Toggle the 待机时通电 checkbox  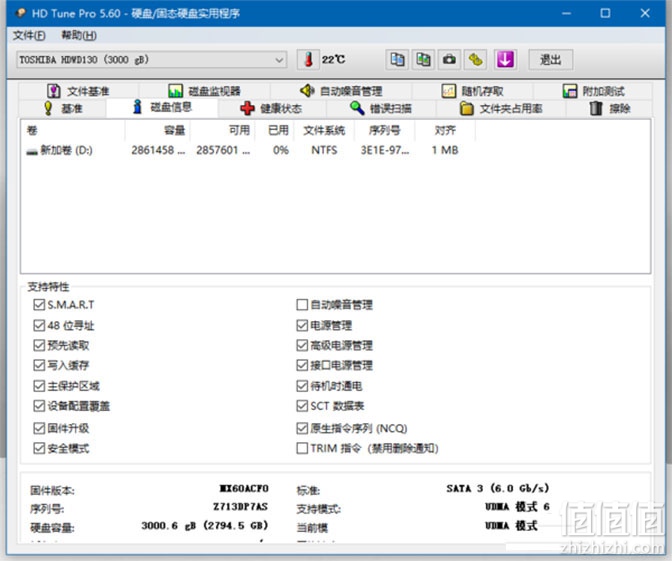(x=302, y=386)
